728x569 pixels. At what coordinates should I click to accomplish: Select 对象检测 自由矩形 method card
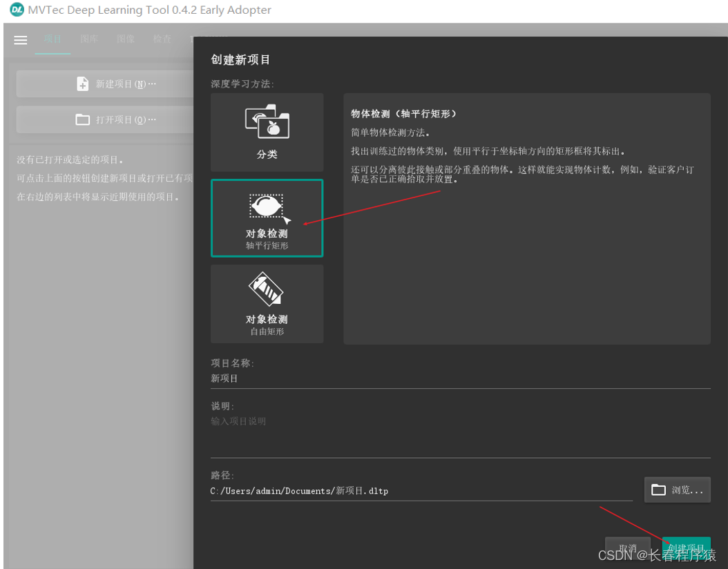[x=267, y=304]
